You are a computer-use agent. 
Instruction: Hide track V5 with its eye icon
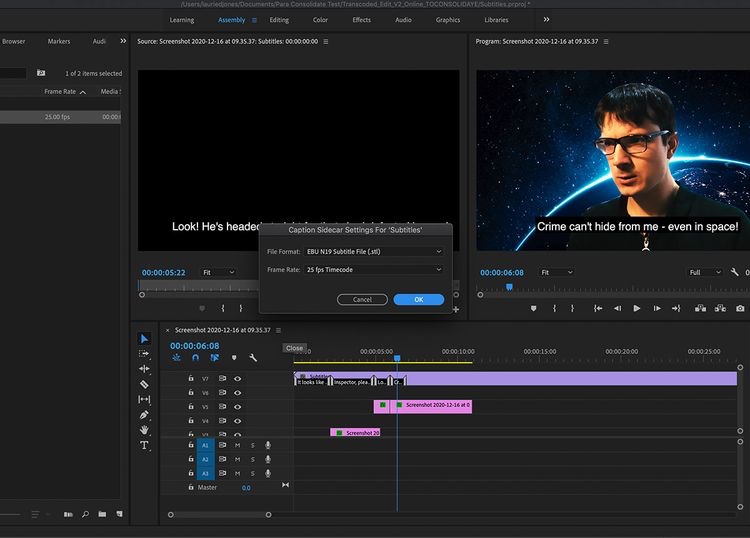[x=237, y=407]
